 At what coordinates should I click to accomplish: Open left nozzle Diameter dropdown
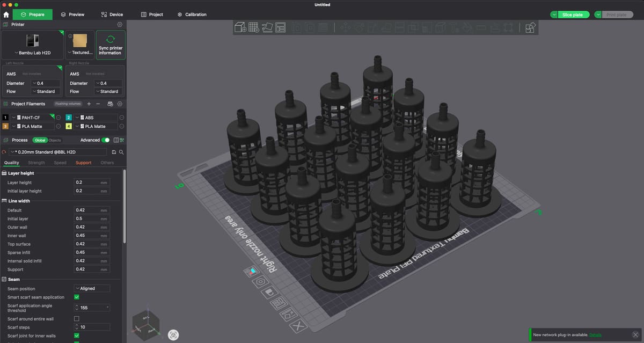click(x=46, y=83)
